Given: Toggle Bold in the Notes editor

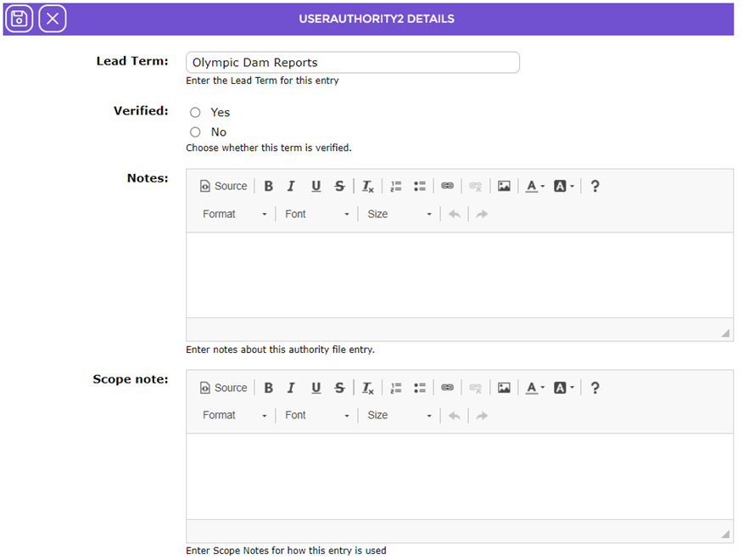Looking at the screenshot, I should point(268,187).
